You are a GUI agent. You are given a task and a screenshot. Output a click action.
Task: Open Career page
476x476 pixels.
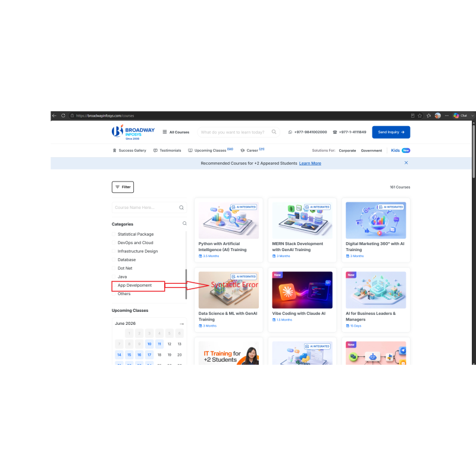[252, 151]
